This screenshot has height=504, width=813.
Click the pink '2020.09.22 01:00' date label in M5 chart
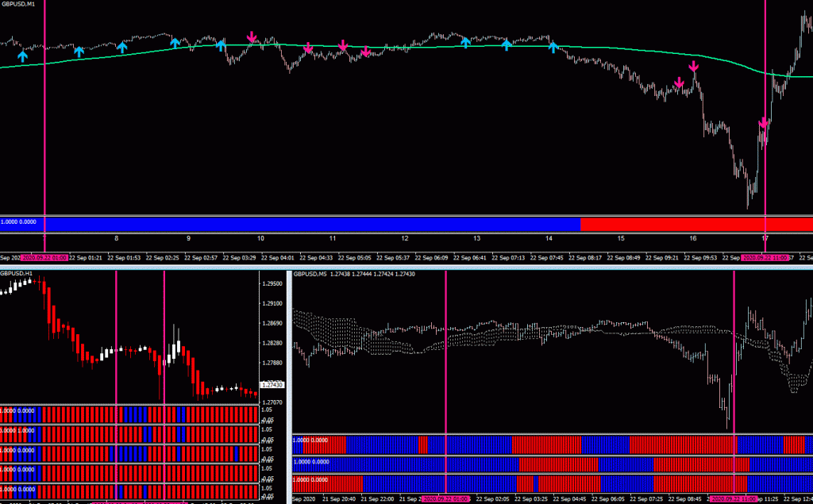click(446, 498)
